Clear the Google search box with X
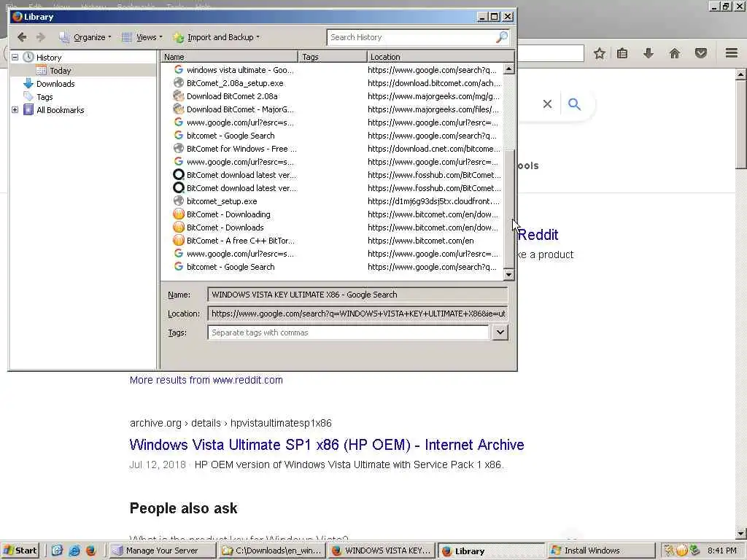Viewport: 747px width, 560px height. click(x=547, y=104)
